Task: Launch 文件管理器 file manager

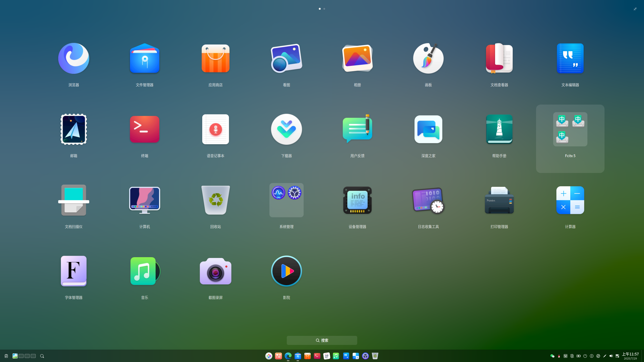Action: [144, 58]
